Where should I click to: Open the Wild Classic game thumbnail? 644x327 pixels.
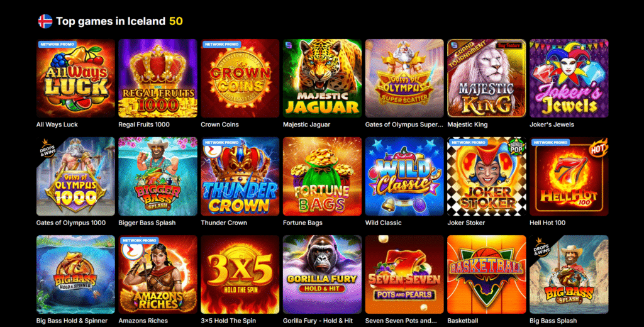[404, 176]
